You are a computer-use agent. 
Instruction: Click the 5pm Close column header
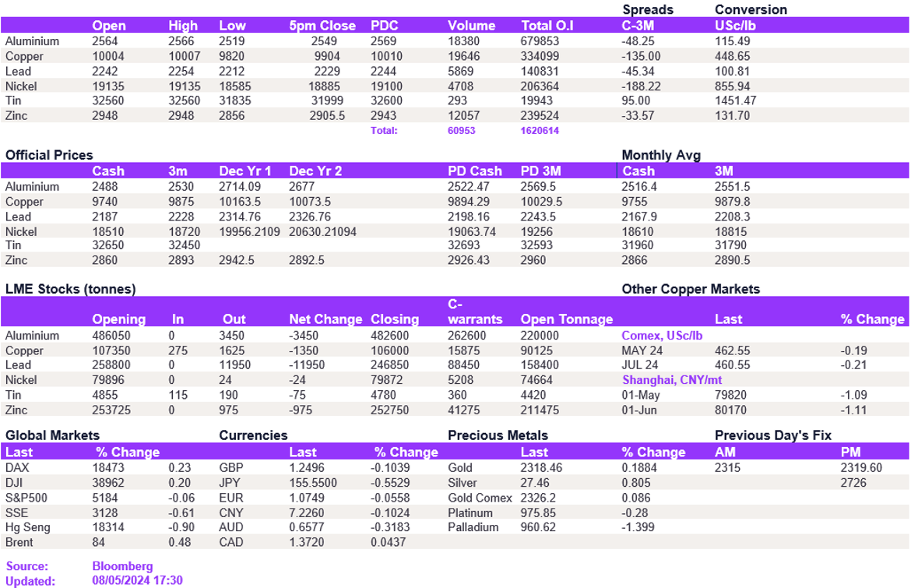322,26
